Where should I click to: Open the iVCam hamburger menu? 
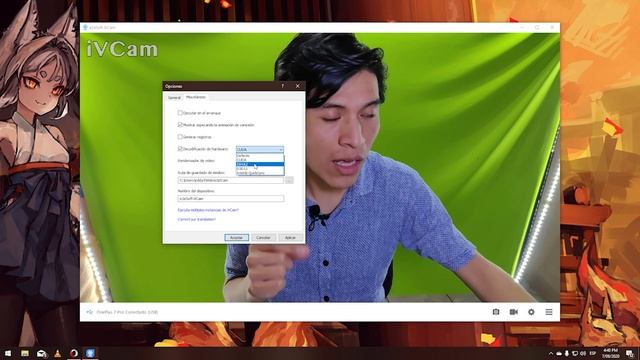click(549, 312)
